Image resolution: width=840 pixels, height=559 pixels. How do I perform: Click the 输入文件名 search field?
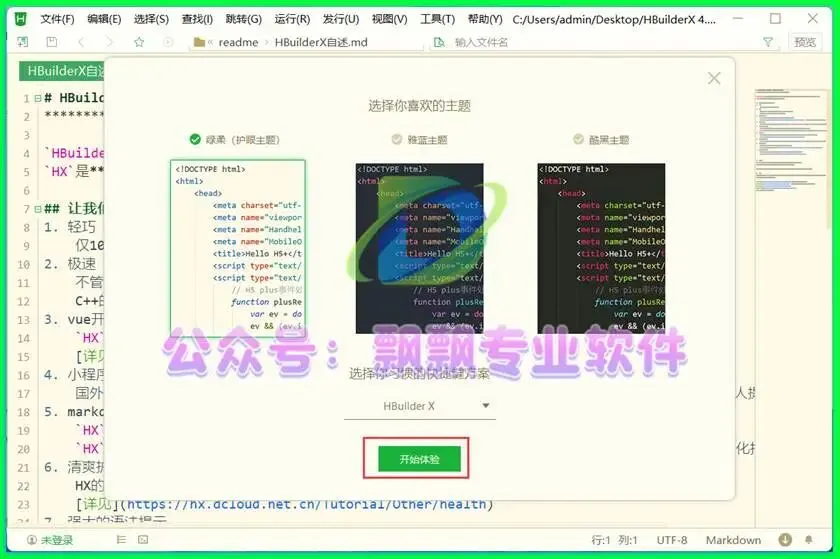point(600,42)
